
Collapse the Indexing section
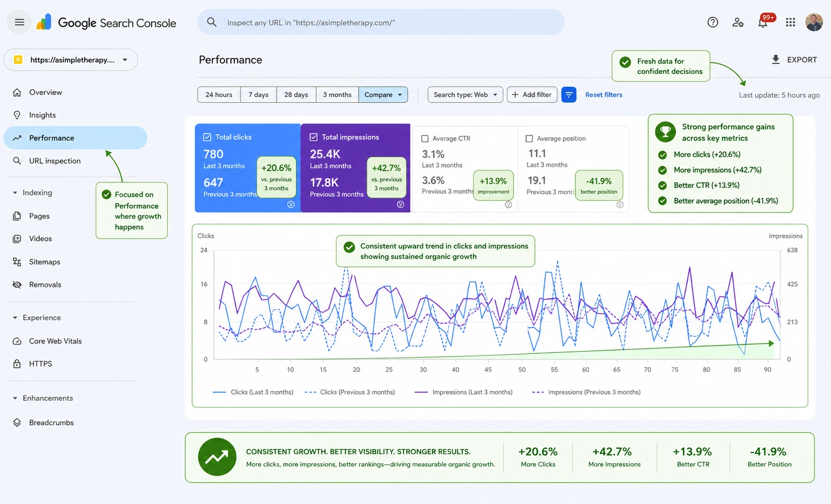[x=15, y=192]
